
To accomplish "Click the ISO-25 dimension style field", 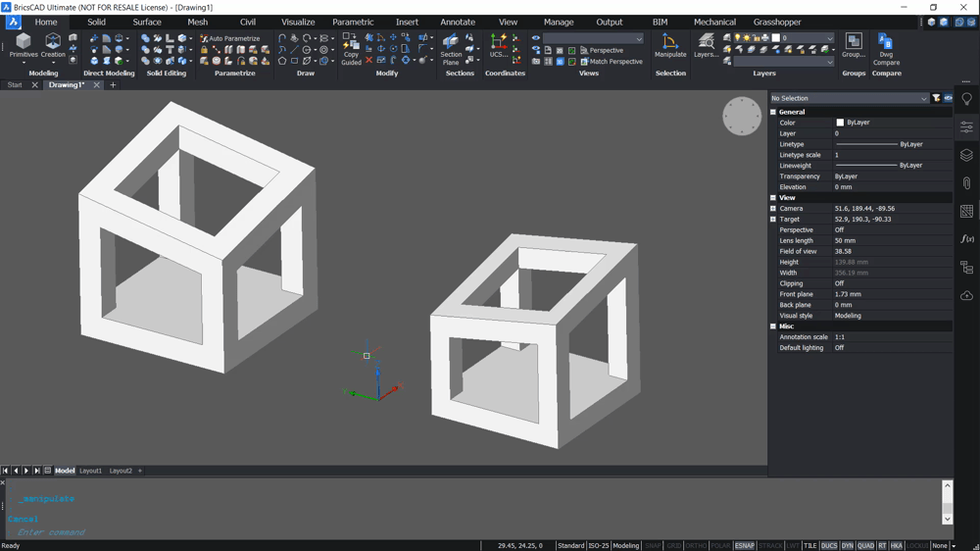I will [598, 545].
